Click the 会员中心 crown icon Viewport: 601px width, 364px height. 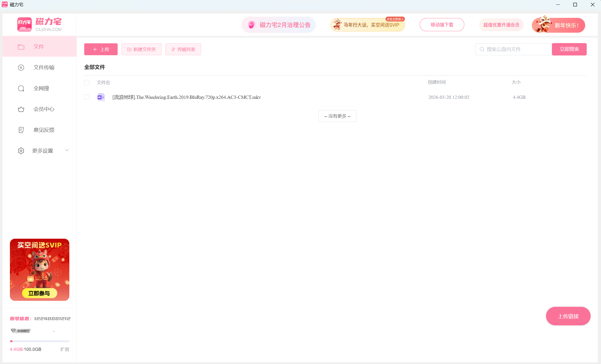(21, 109)
